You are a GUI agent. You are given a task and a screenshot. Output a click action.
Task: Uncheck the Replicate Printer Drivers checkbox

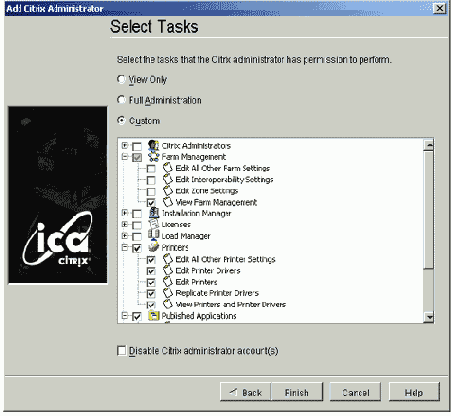151,294
